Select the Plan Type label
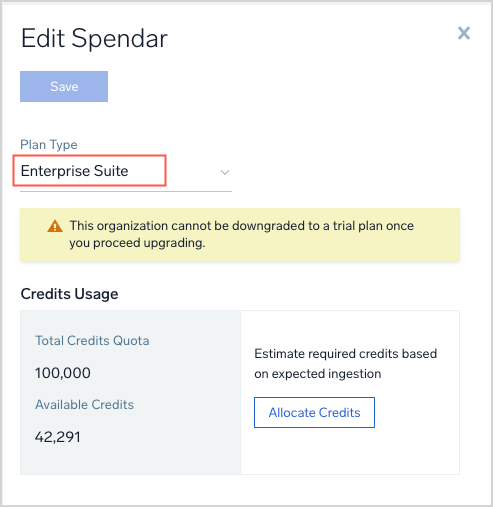 [x=49, y=145]
